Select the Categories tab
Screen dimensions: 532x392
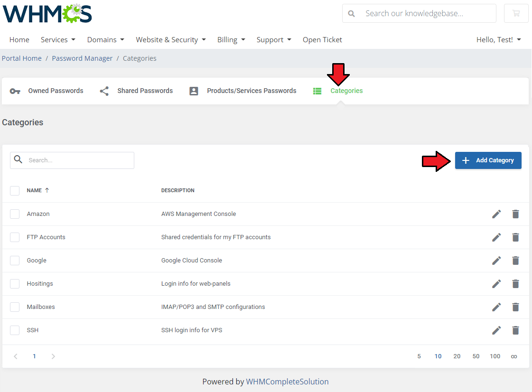[338, 91]
